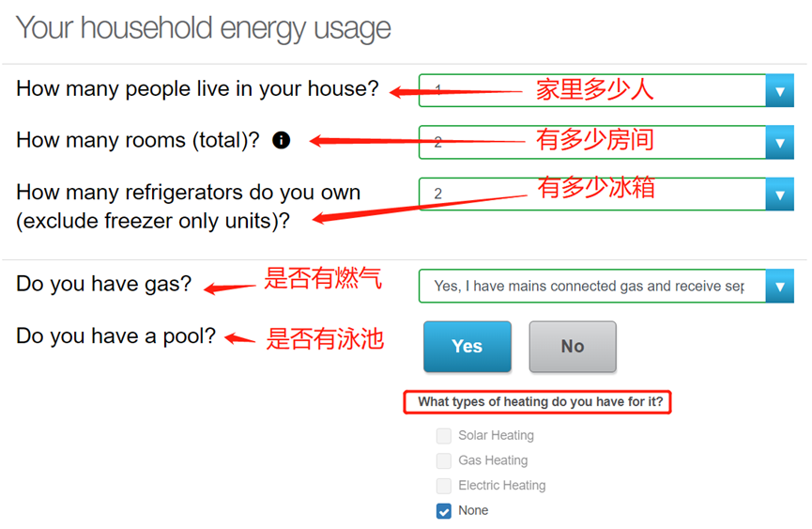Click the Solar Heating label text
The width and height of the screenshot is (812, 529).
click(x=496, y=435)
